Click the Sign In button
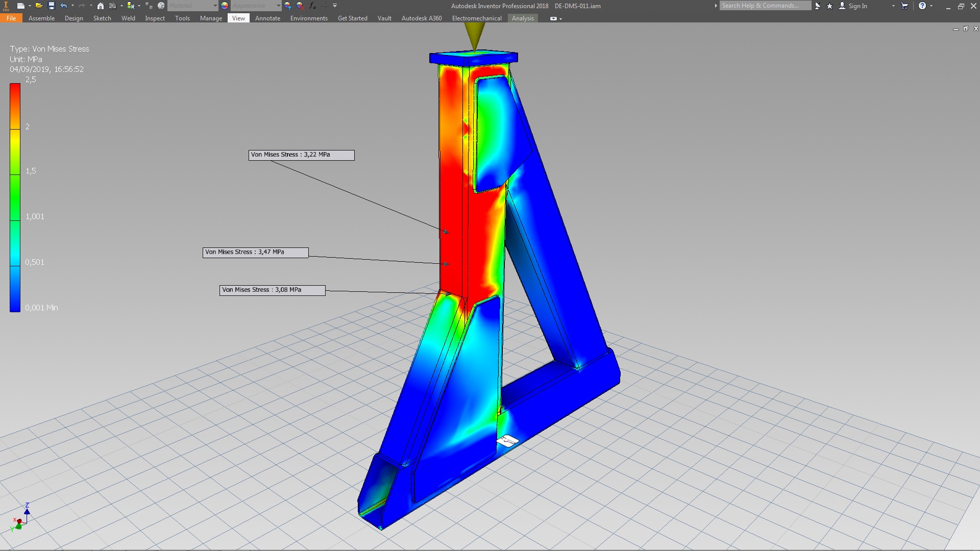The image size is (980, 551). tap(853, 6)
